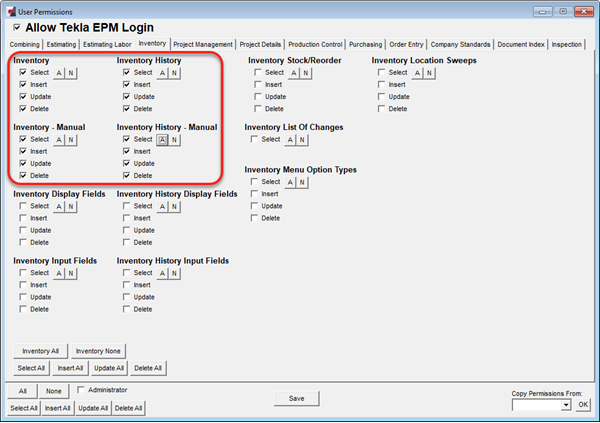Uncheck Inventory Select permission
This screenshot has height=423, width=600.
coord(23,72)
